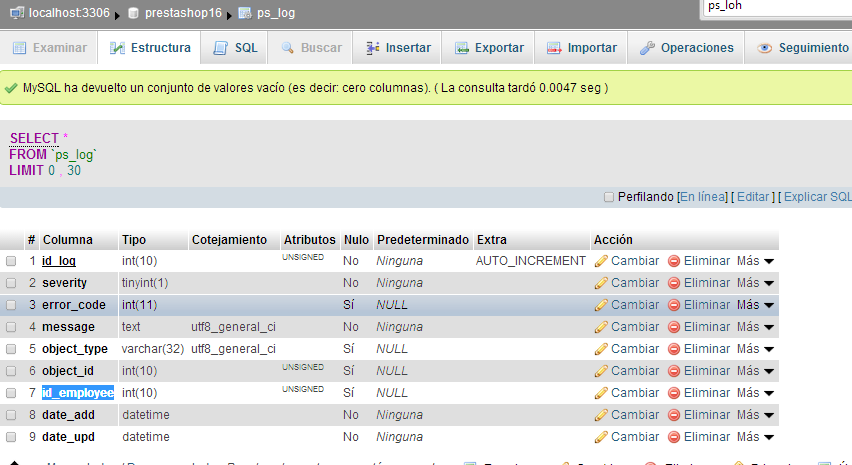Click the prestashop16 database icon
852x465 pixels.
click(x=134, y=13)
